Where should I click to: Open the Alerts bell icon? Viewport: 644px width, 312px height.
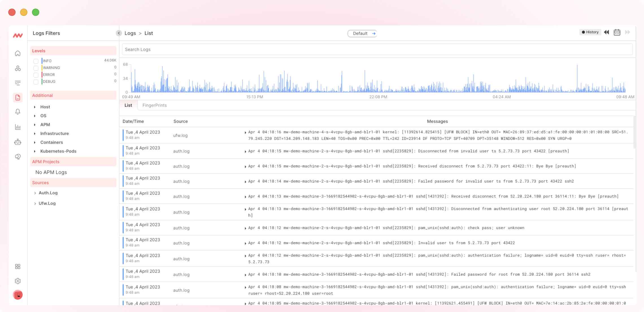(x=18, y=112)
